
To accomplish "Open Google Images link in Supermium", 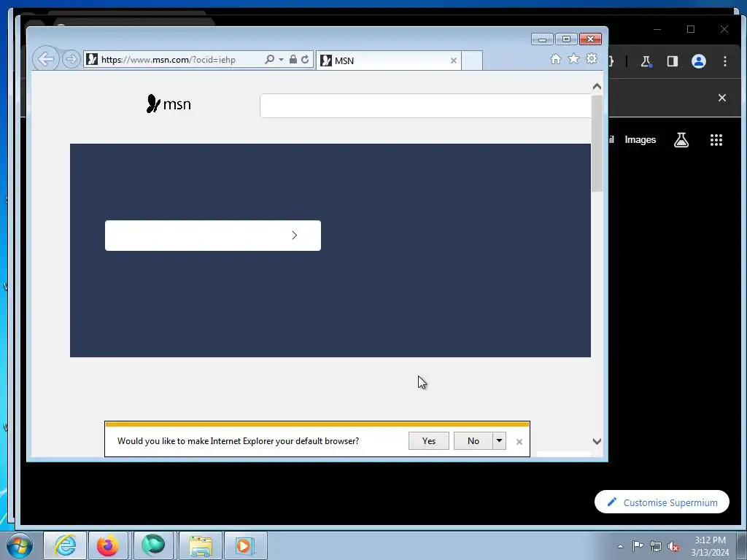I will click(x=640, y=139).
